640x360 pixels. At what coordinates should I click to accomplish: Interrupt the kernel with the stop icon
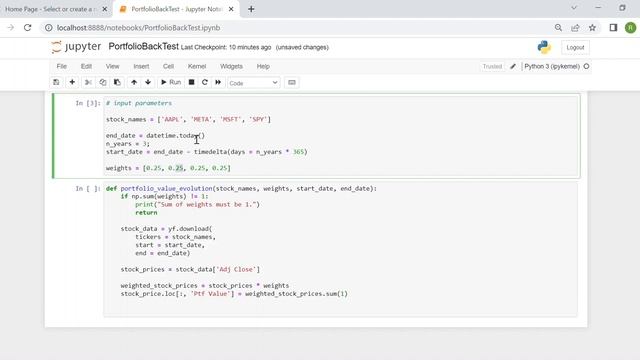pyautogui.click(x=191, y=82)
